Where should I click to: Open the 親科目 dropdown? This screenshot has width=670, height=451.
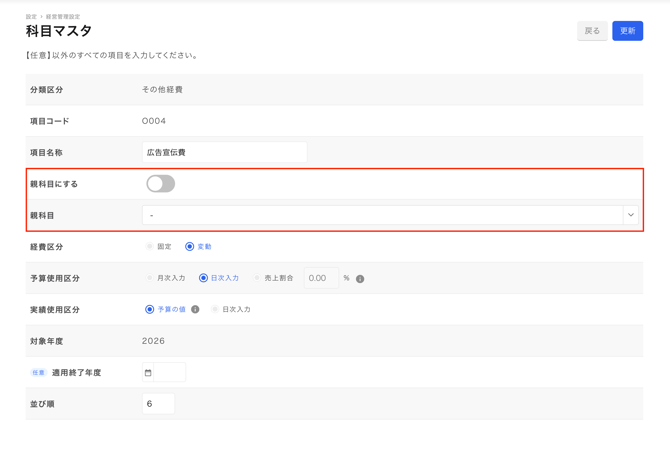click(x=390, y=215)
